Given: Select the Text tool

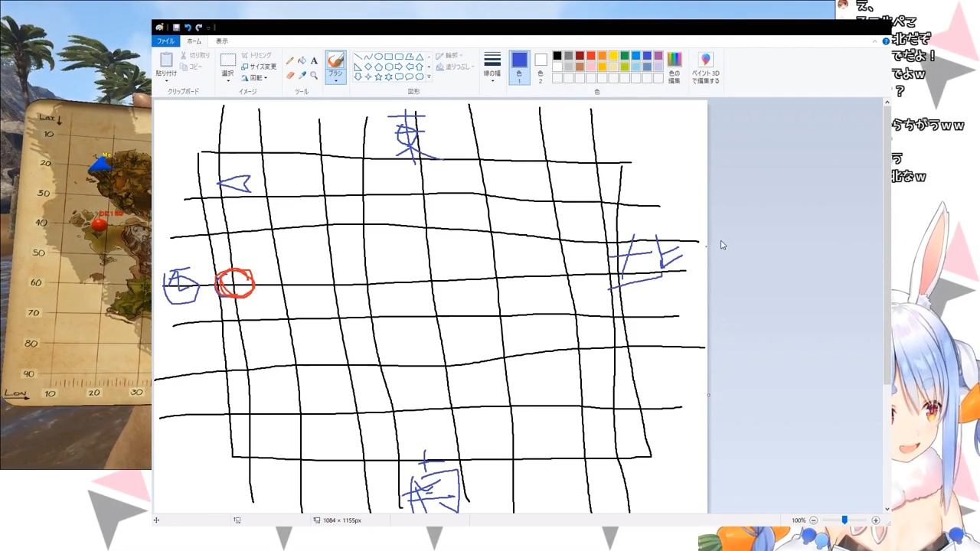Looking at the screenshot, I should [x=314, y=61].
